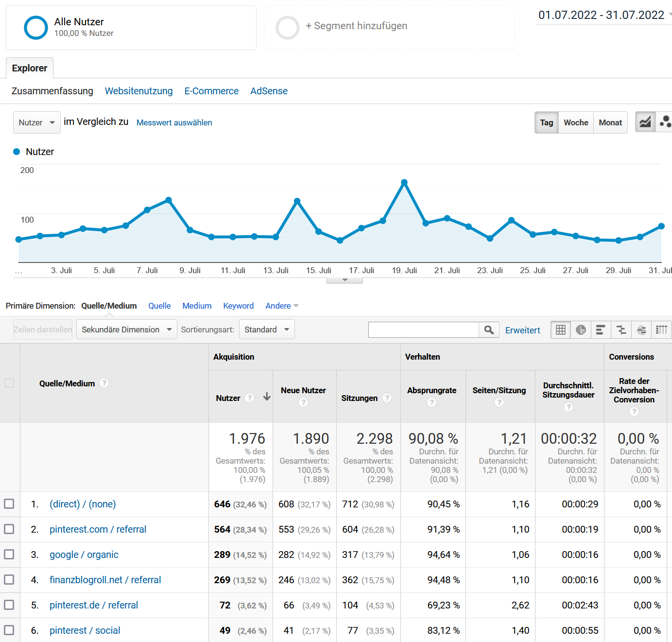Check the pinterest.de / referral row

[x=9, y=605]
